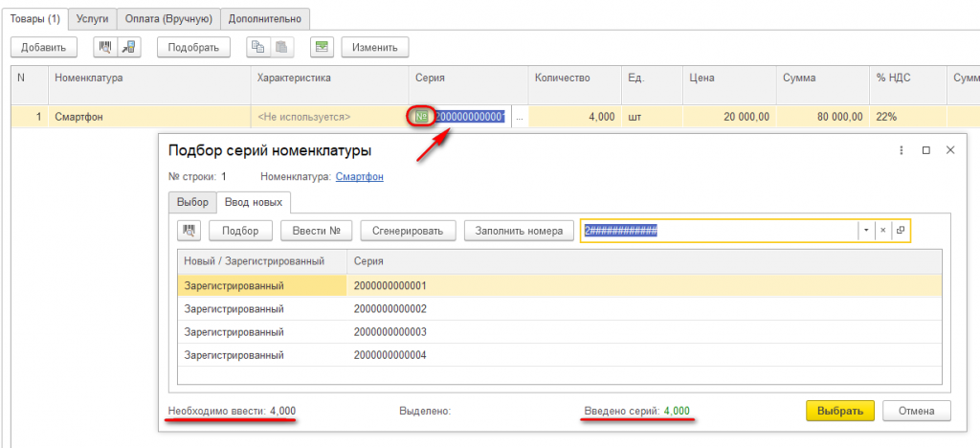The height and width of the screenshot is (448, 980).
Task: Click the Заполнить номера button
Action: tap(520, 231)
